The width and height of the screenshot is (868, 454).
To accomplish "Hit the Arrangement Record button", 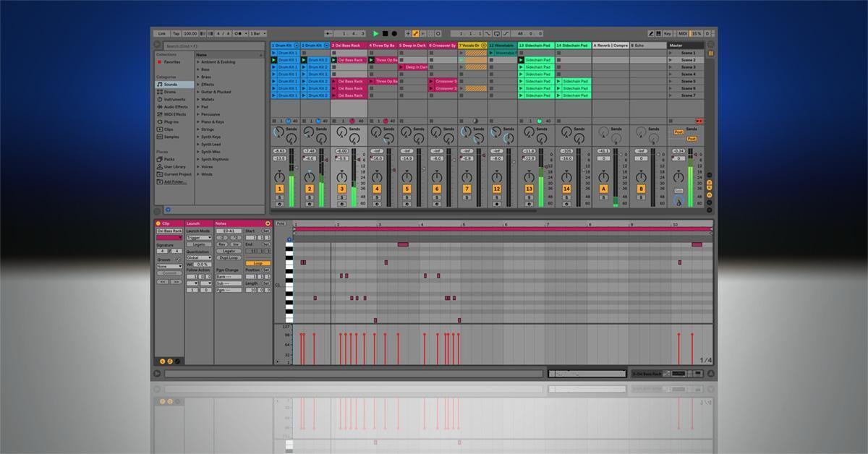I will click(394, 33).
